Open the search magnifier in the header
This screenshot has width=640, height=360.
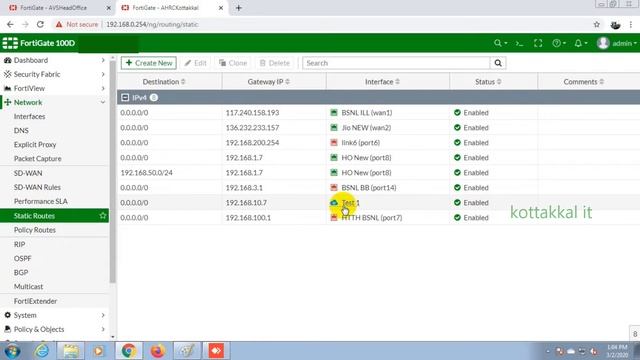[500, 43]
